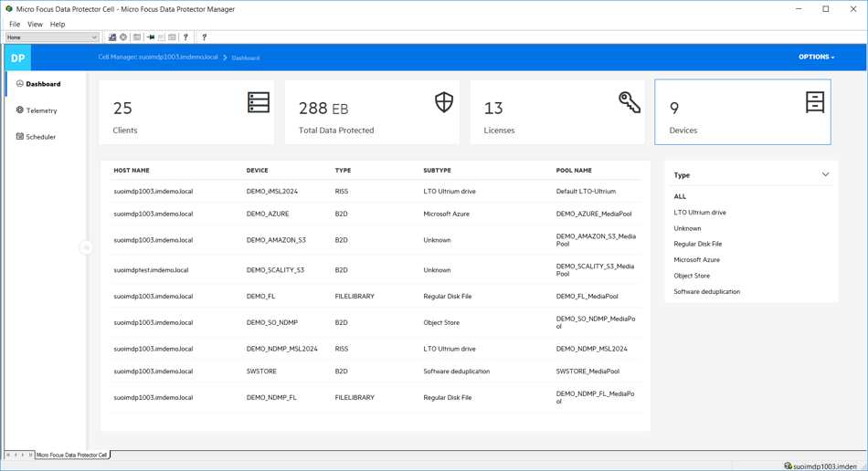Filter devices by Unknown type

click(687, 228)
